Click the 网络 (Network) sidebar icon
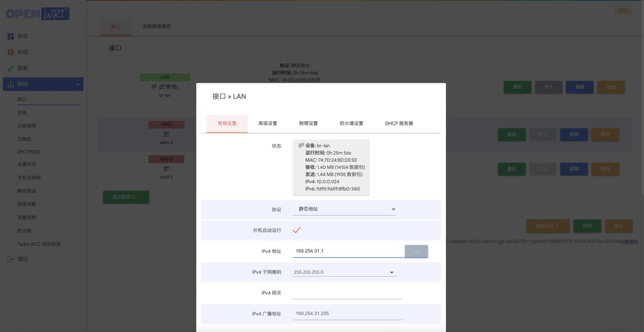Image resolution: width=644 pixels, height=332 pixels. [10, 84]
